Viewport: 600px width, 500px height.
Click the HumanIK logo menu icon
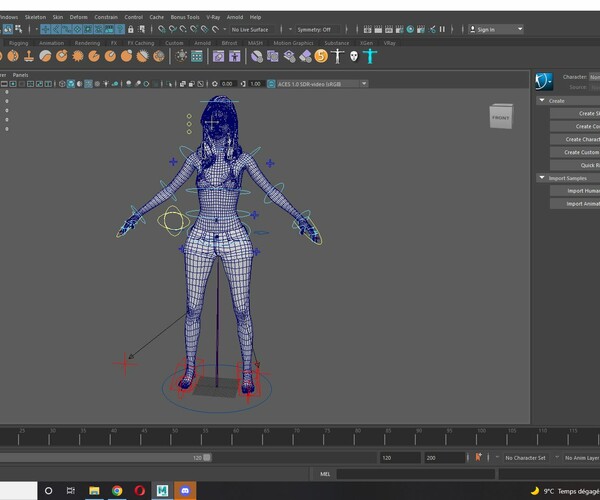click(x=544, y=81)
